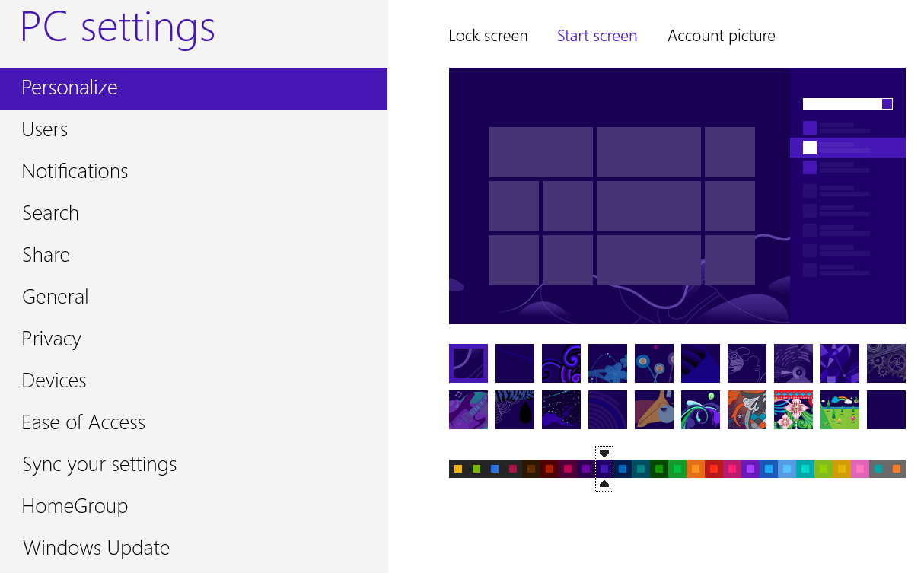Image resolution: width=924 pixels, height=573 pixels.
Task: Pick the dark gray swatch with yellow square
Action: [x=458, y=469]
